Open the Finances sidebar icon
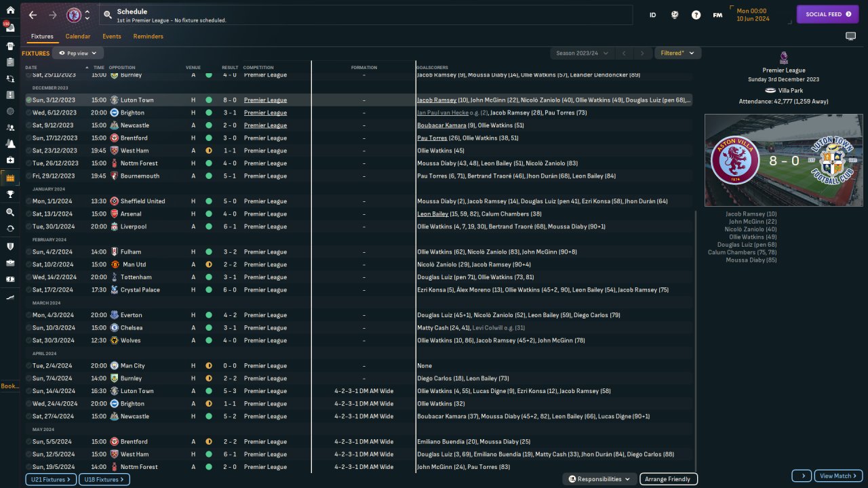The height and width of the screenshot is (488, 868). point(10,279)
